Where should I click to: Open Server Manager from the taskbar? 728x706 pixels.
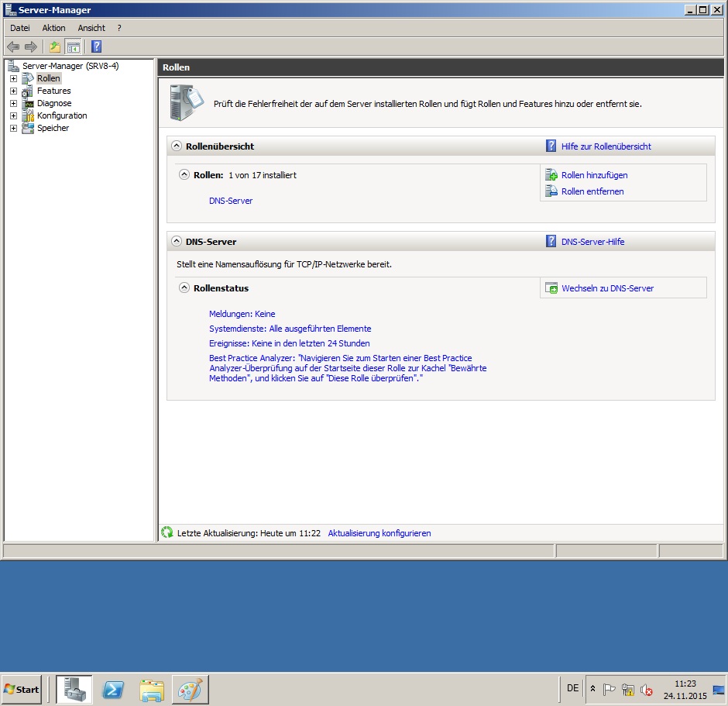tap(74, 689)
